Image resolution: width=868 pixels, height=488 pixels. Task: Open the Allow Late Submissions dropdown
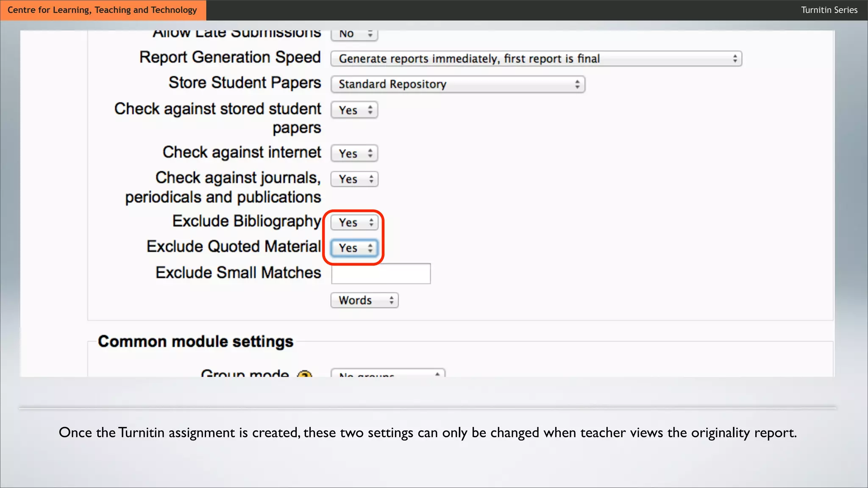click(354, 34)
